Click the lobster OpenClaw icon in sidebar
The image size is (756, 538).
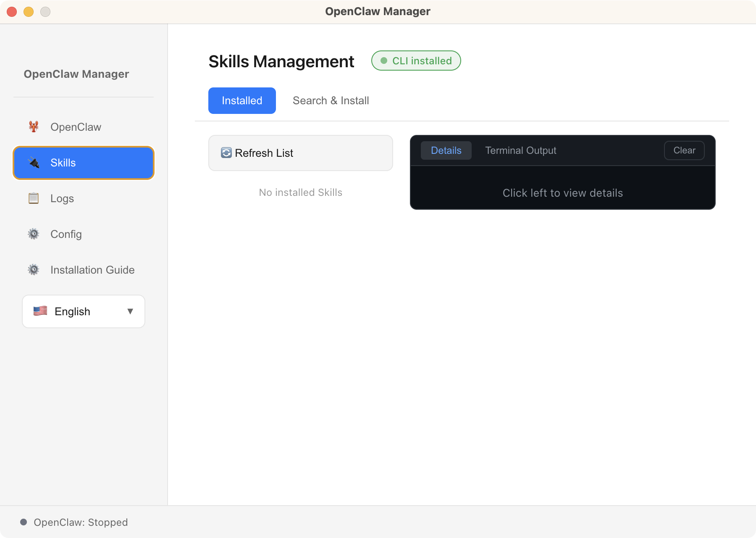click(x=34, y=127)
